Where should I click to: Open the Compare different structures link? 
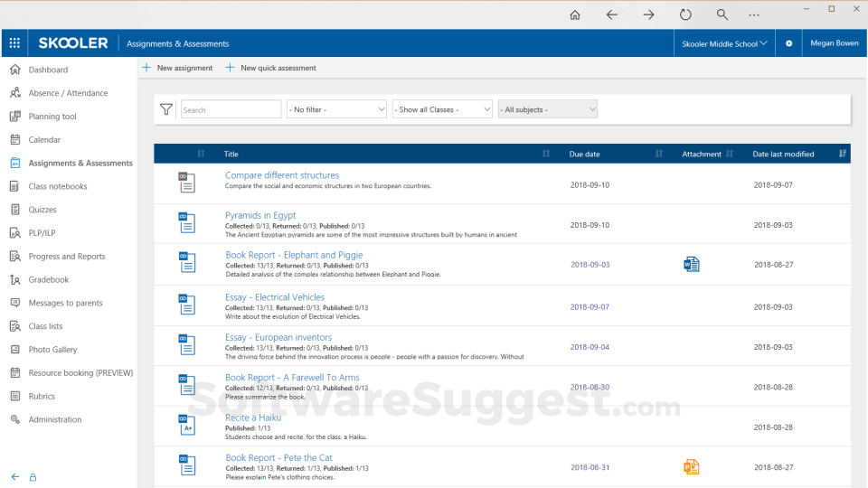point(282,174)
